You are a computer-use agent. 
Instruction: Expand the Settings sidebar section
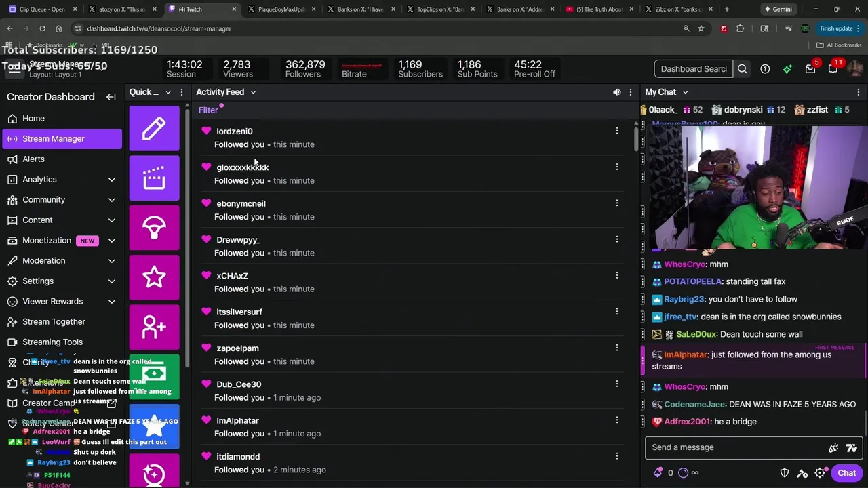(112, 281)
